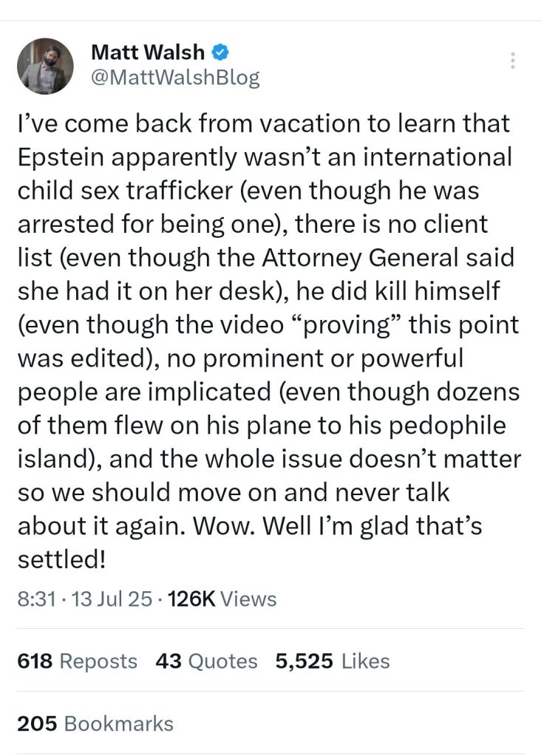
Task: Click the "Bookmarks" label
Action: [x=119, y=723]
